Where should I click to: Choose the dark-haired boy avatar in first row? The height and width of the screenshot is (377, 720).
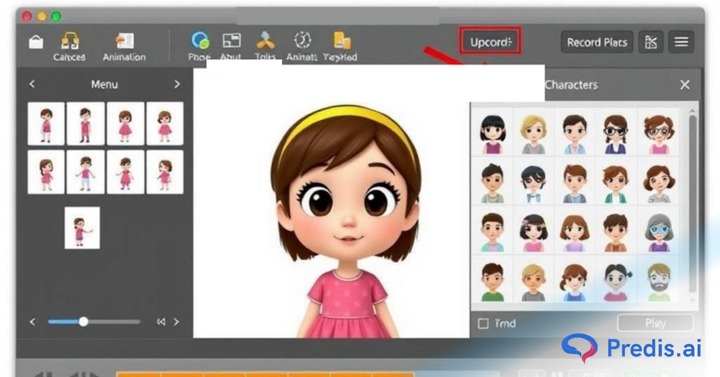pos(574,134)
